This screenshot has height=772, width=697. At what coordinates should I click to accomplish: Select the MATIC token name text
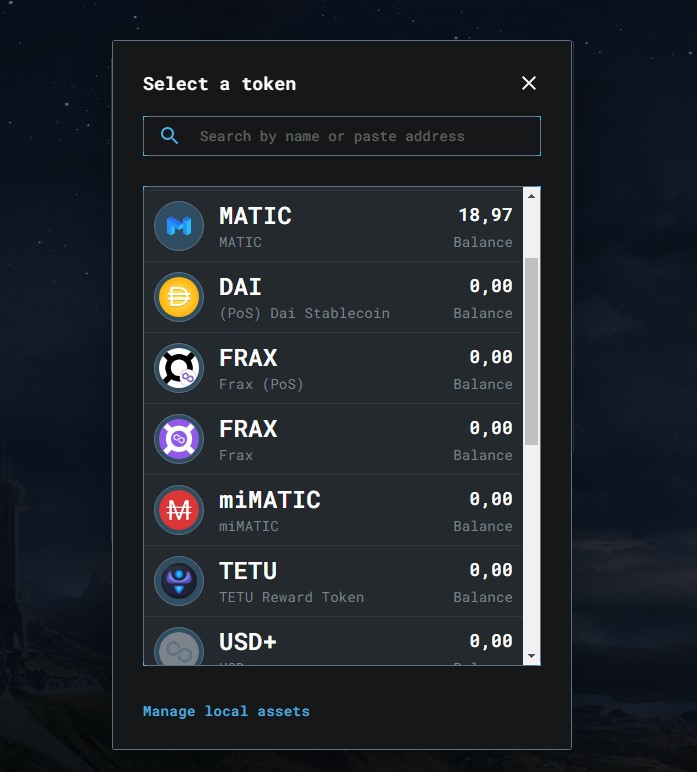pos(255,216)
